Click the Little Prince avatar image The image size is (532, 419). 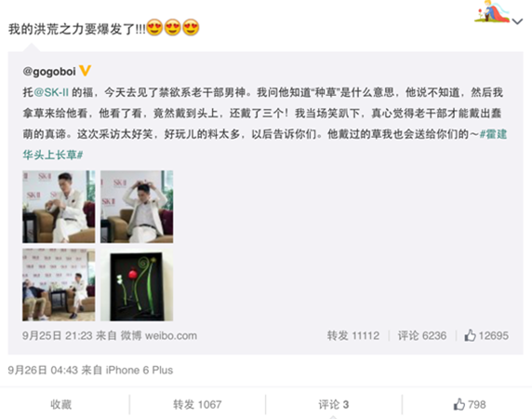[x=492, y=11]
